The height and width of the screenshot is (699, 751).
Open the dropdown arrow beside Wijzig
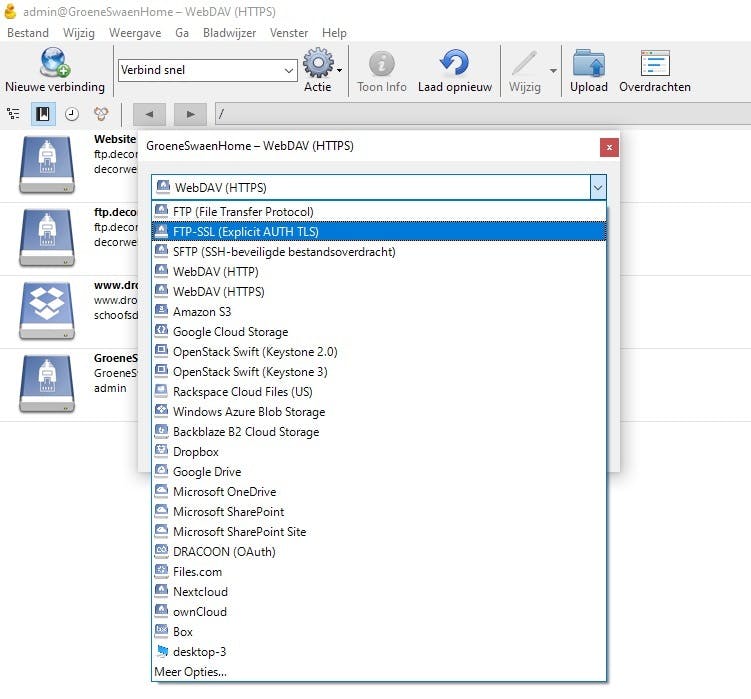(x=553, y=70)
